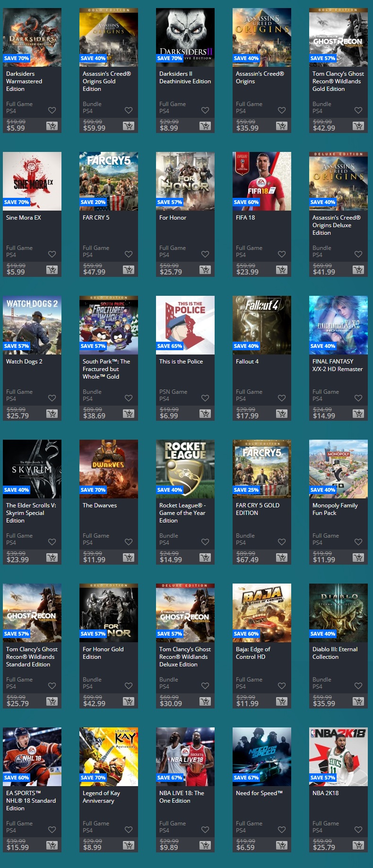Wishlist For Honor Gold Edition heart
Screen dimensions: 373x868
129,686
